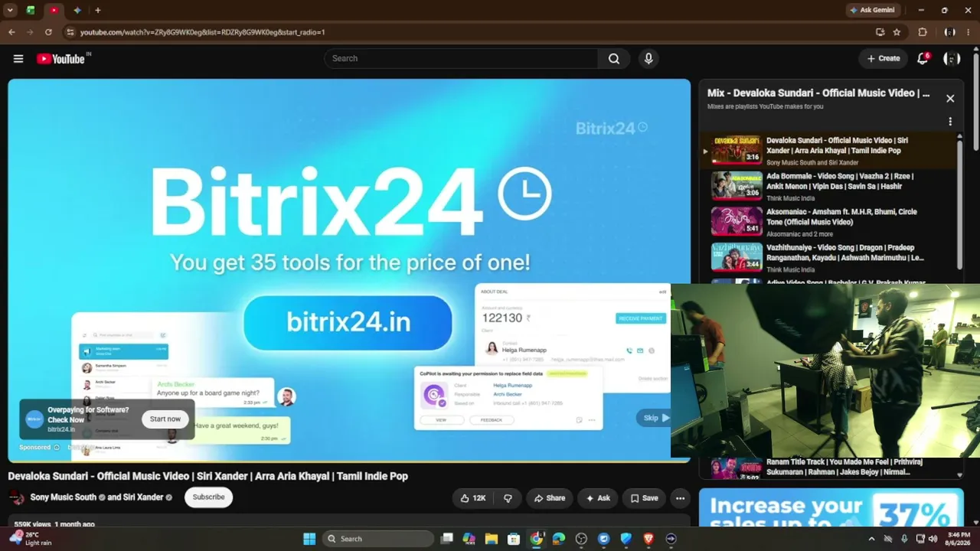Play Devaloka Sundari from the Mix list

point(830,150)
